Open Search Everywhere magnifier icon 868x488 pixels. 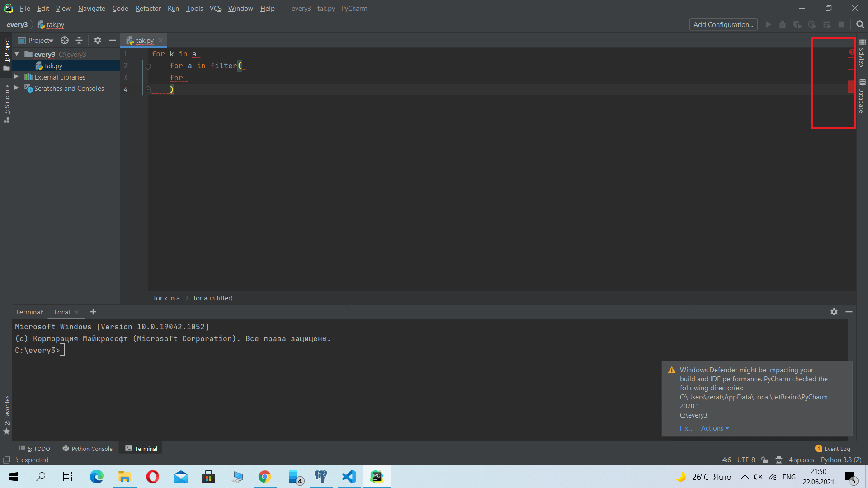tap(860, 25)
